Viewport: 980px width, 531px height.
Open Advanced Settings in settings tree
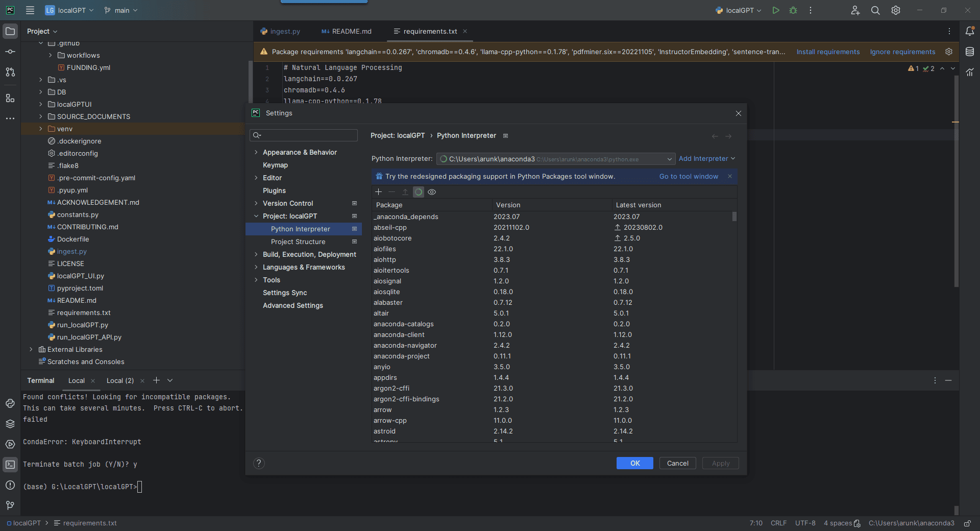click(292, 305)
